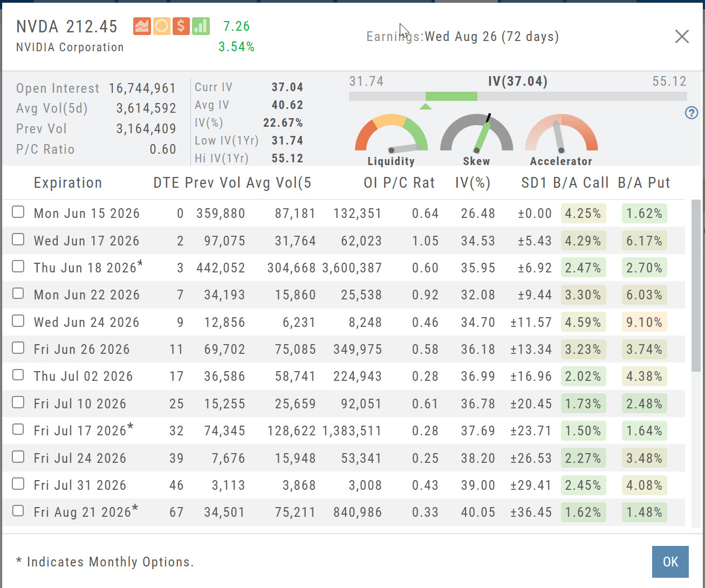This screenshot has height=588, width=705.
Task: Click the ±36.45 SD1 value
Action: click(531, 512)
